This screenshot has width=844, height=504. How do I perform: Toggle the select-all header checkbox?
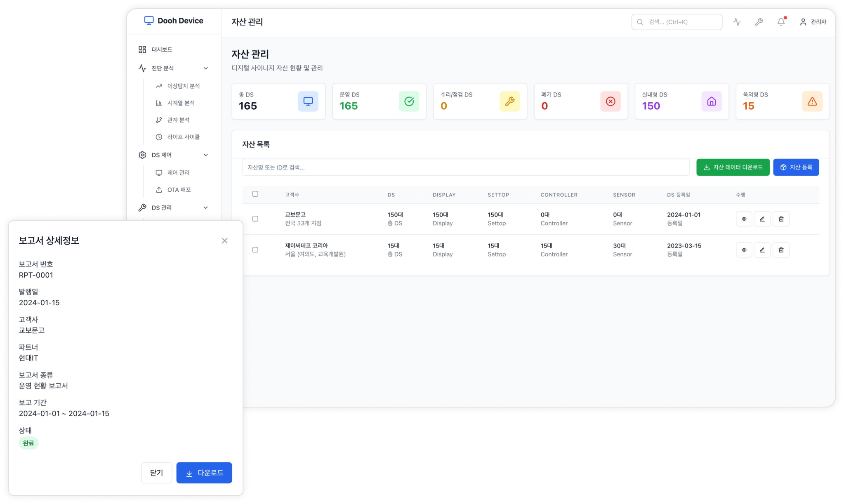255,194
